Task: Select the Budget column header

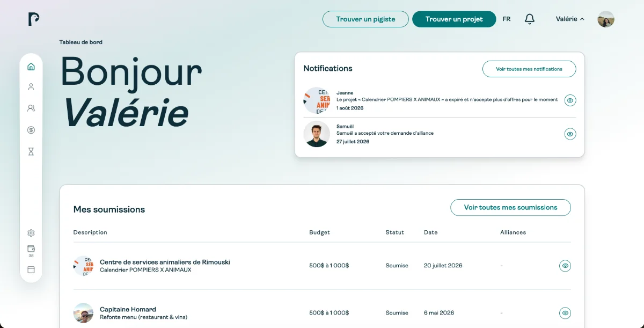Action: [319, 232]
